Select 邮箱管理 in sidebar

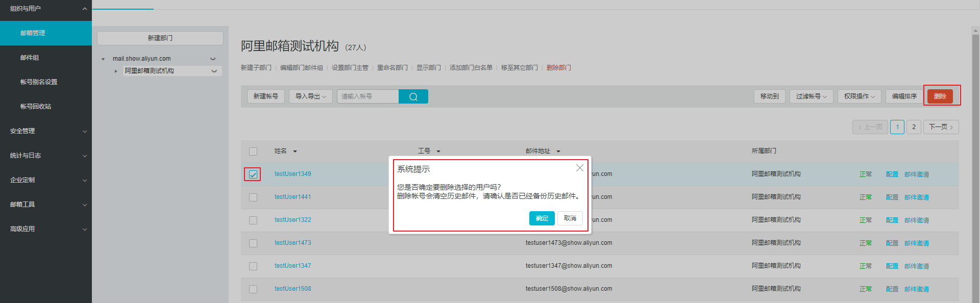pyautogui.click(x=46, y=33)
